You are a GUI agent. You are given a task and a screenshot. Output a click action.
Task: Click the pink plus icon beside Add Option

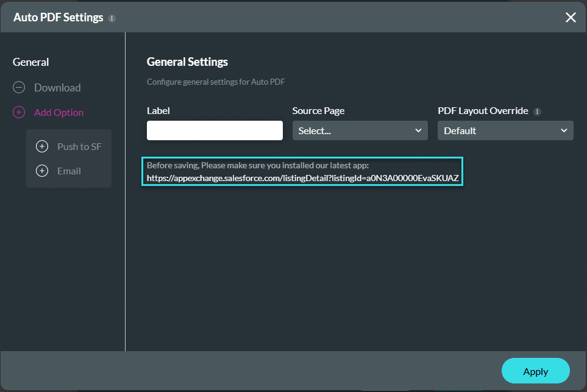(x=19, y=112)
